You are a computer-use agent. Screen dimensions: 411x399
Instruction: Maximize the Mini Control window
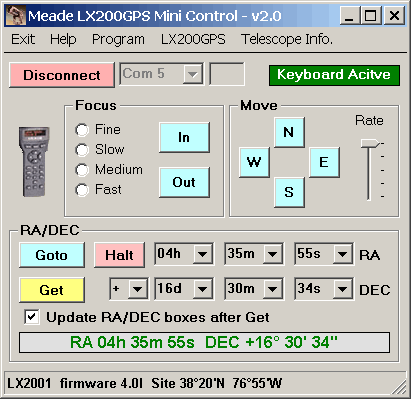[x=371, y=16]
